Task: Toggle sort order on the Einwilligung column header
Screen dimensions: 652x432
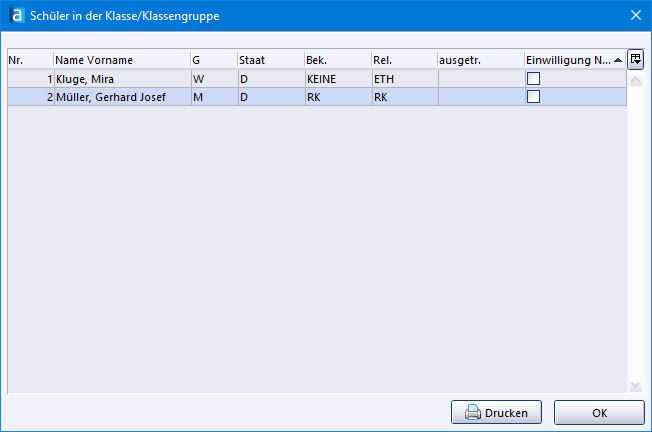Action: point(568,60)
